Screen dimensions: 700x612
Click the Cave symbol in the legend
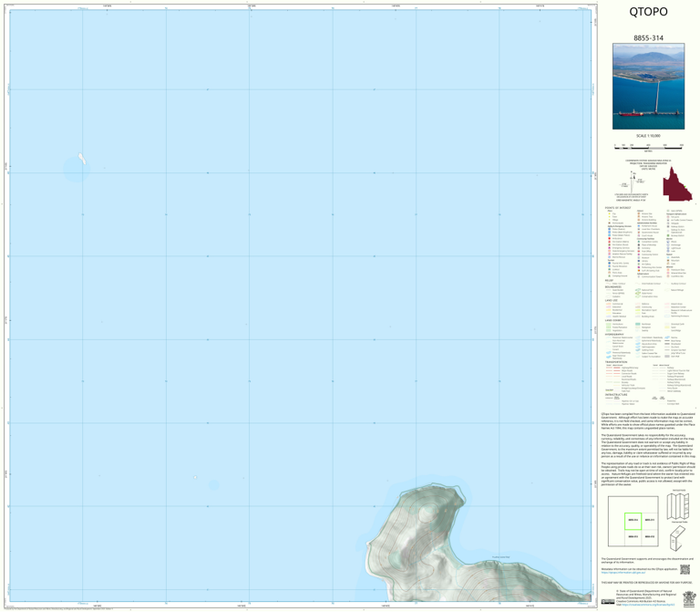(x=668, y=264)
